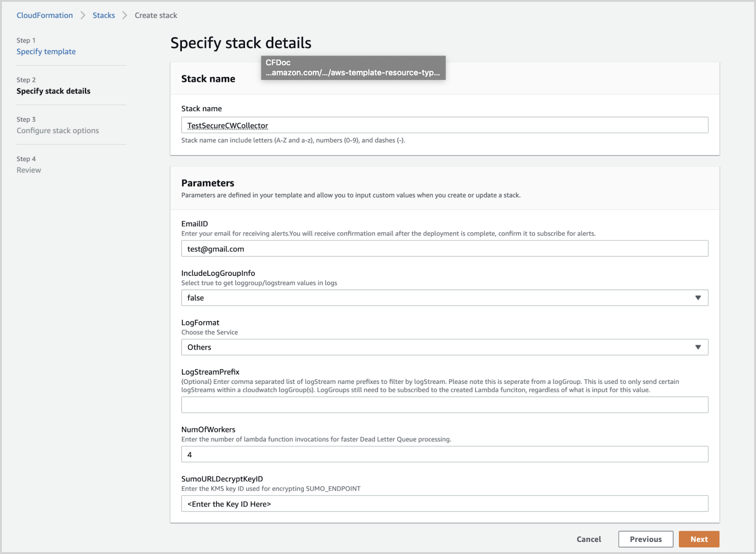Image resolution: width=756 pixels, height=554 pixels.
Task: Click the SumoURLDecryptKeyID key field
Action: coord(444,503)
